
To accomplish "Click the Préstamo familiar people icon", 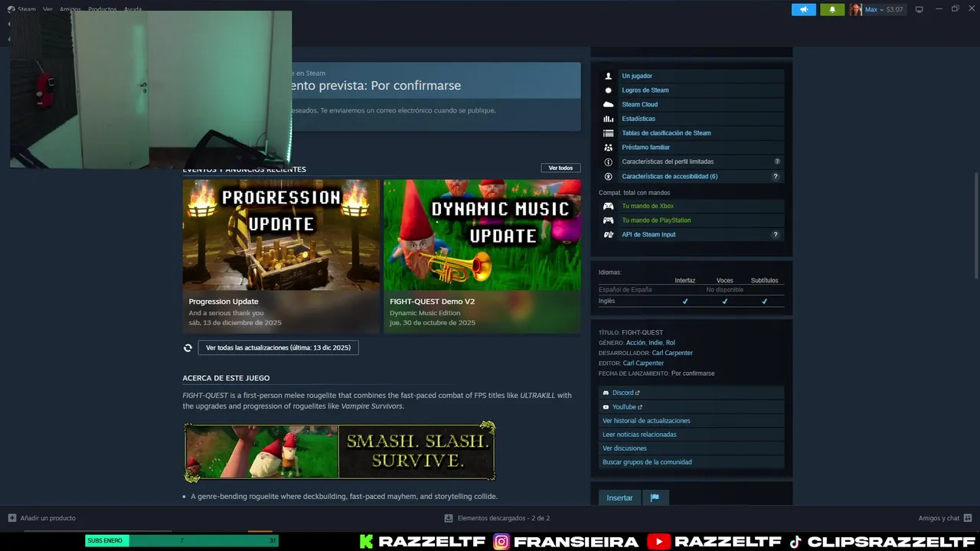I will click(x=608, y=147).
